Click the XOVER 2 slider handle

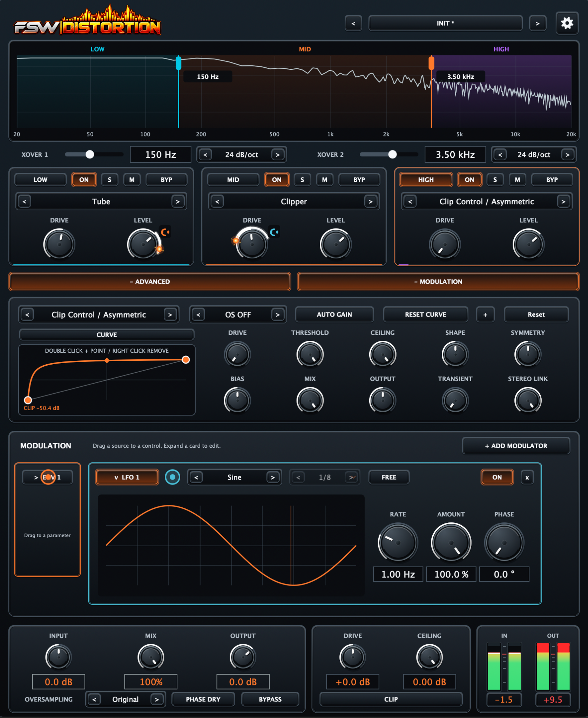[x=392, y=154]
